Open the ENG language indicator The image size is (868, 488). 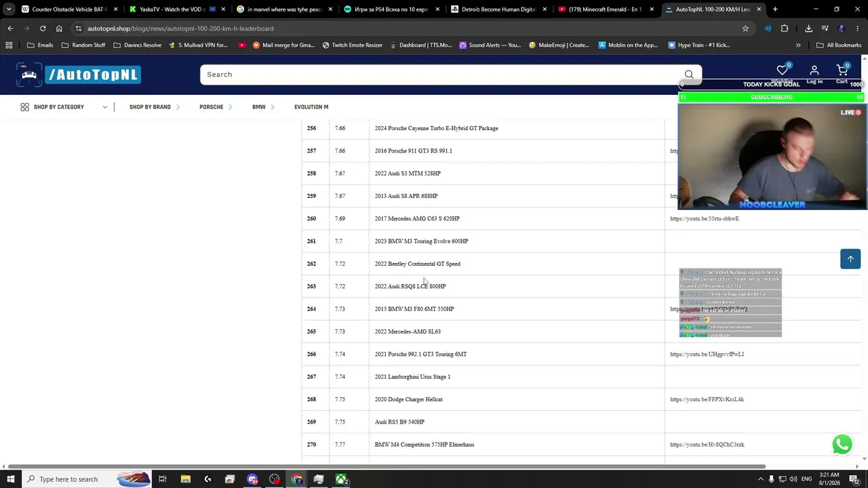pos(807,479)
